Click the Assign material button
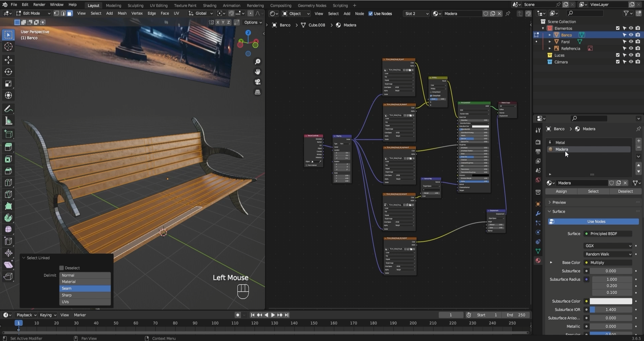This screenshot has height=341, width=644. 561,191
